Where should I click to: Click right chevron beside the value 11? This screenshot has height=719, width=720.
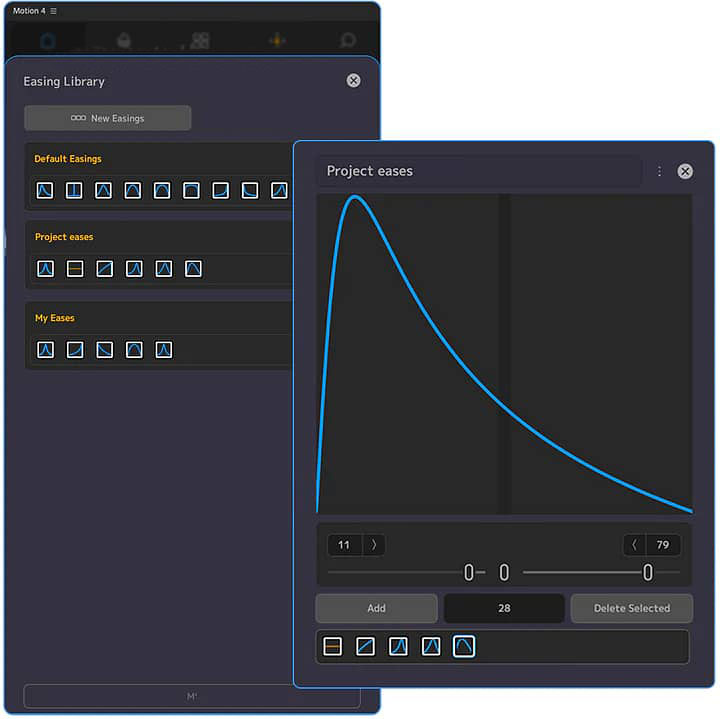374,545
